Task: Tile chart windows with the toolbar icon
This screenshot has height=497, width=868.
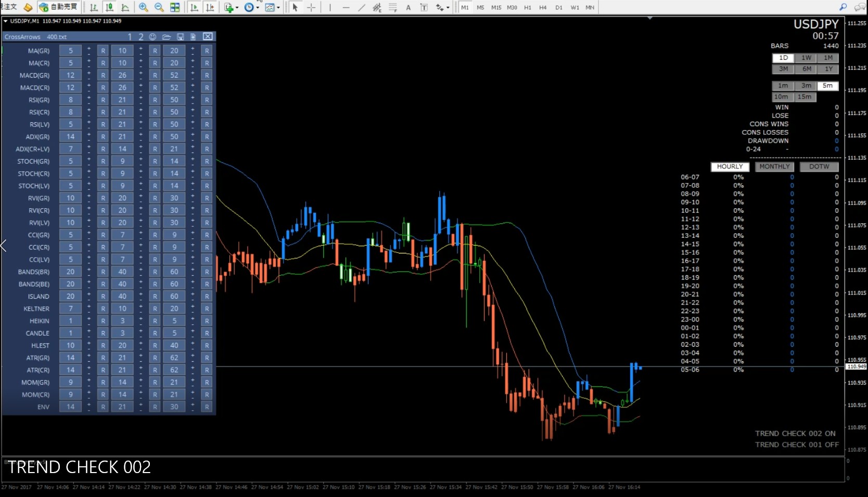Action: point(175,7)
